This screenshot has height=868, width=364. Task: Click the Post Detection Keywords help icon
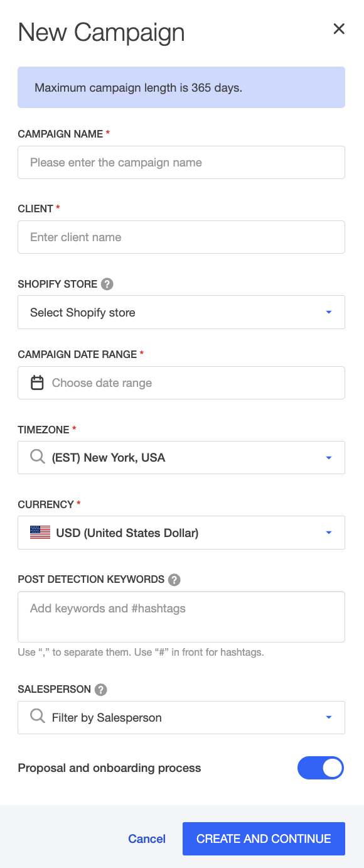coord(174,580)
